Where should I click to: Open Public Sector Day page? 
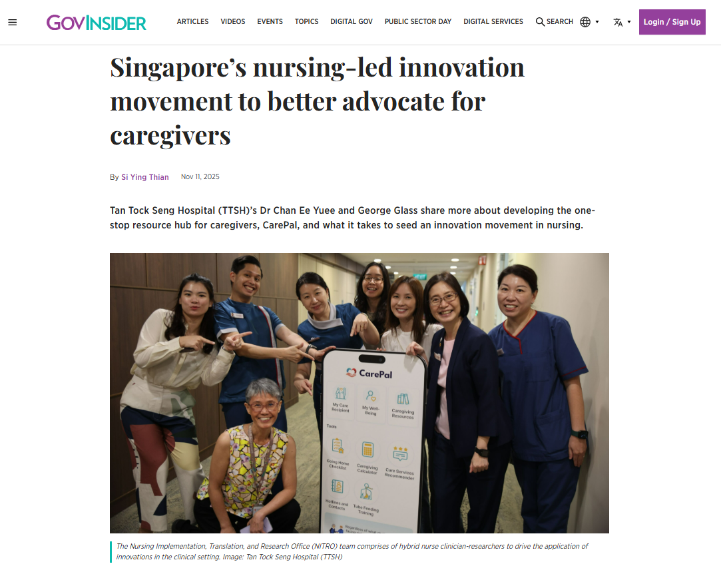click(x=418, y=21)
